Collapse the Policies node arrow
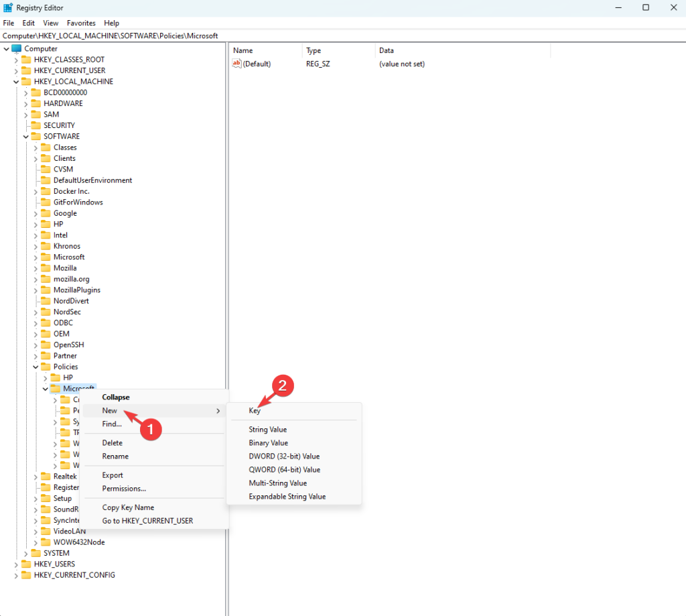 click(36, 367)
